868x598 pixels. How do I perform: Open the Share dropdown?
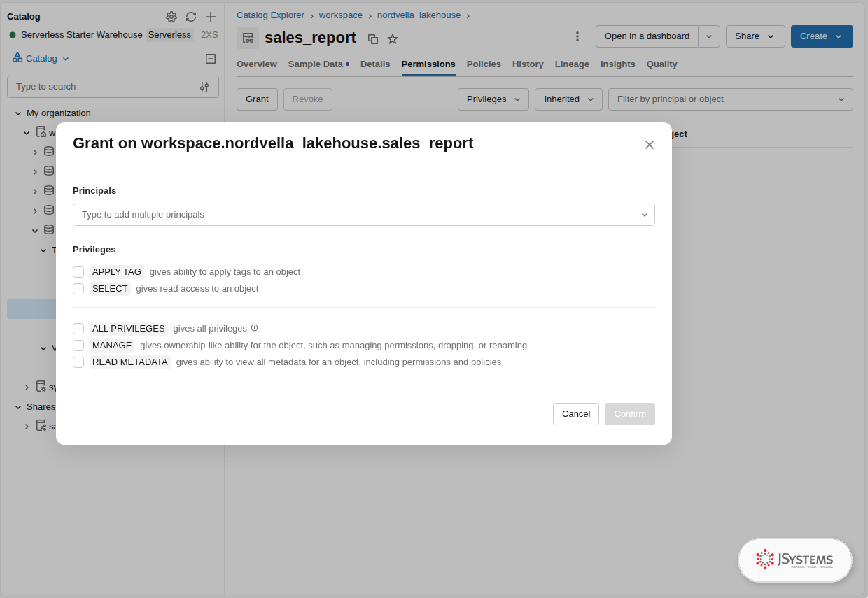point(755,36)
